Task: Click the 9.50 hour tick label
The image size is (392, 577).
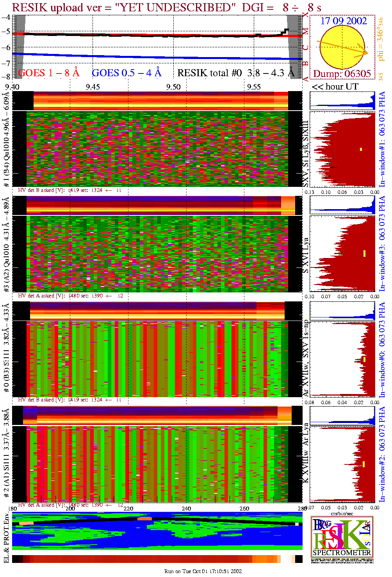Action: click(x=173, y=87)
